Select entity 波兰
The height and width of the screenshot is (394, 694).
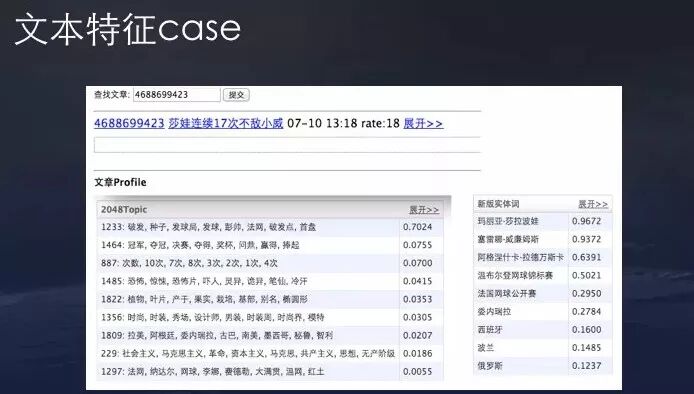[486, 348]
